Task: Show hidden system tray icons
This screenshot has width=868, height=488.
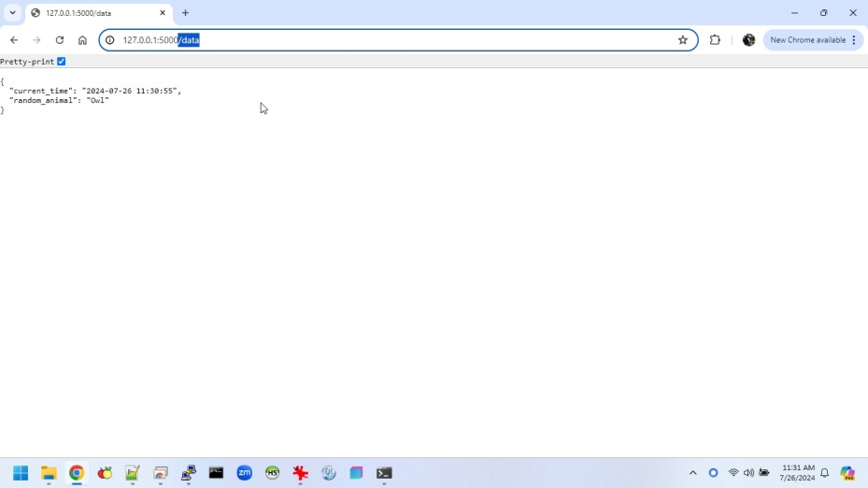Action: coord(692,473)
